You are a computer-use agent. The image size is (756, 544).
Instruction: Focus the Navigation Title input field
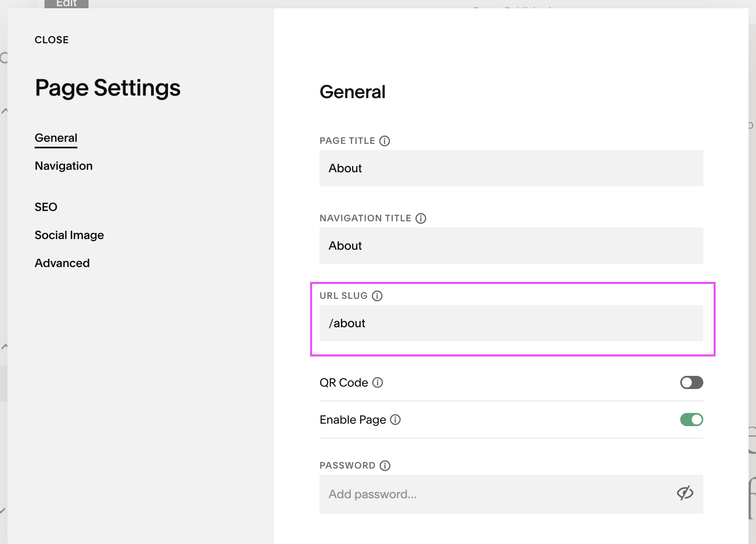click(511, 246)
